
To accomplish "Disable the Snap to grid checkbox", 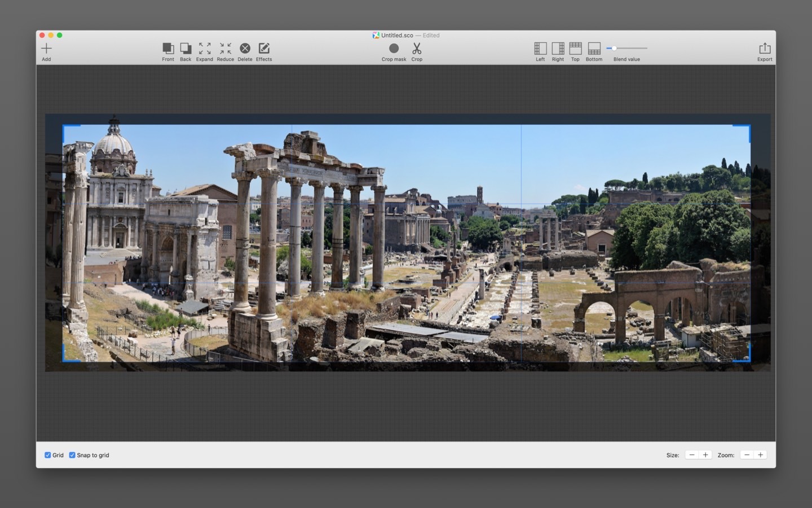I will click(72, 455).
